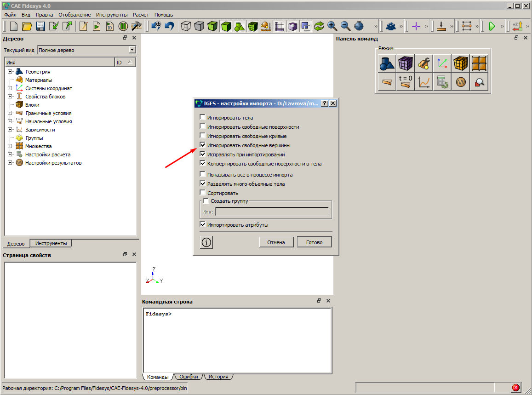
Task: Switch to the Инструменты tab below the tree
Action: pos(51,243)
